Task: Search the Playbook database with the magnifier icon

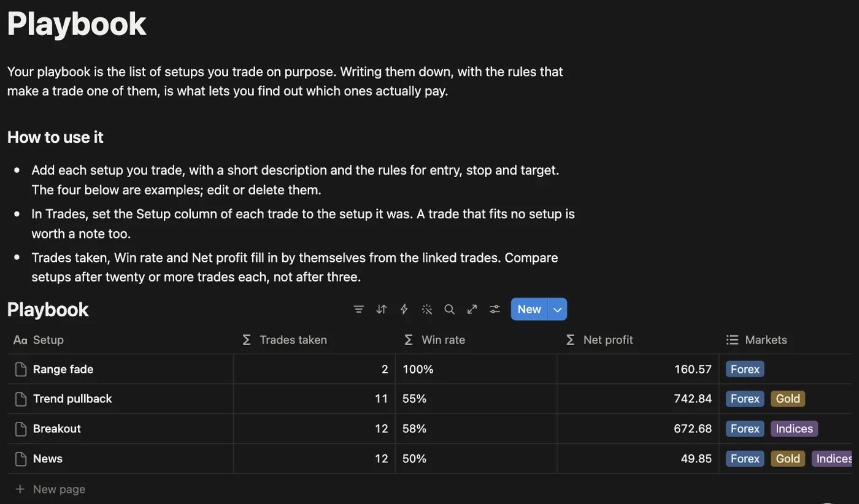Action: (450, 309)
